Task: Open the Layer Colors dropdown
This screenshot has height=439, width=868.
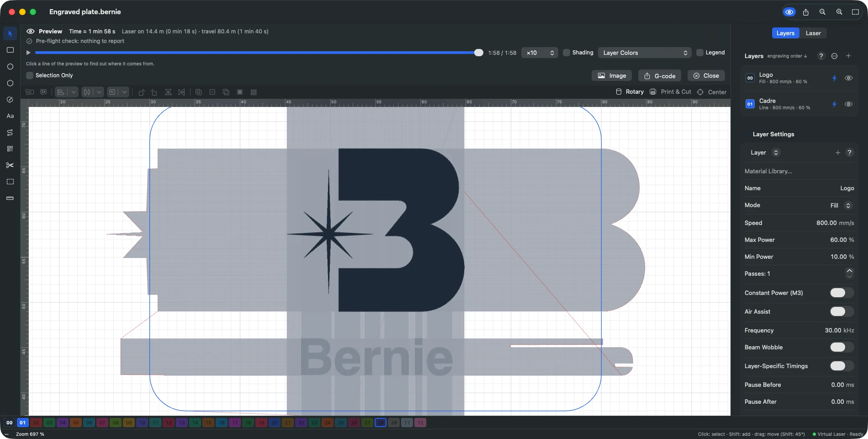Action: [645, 53]
